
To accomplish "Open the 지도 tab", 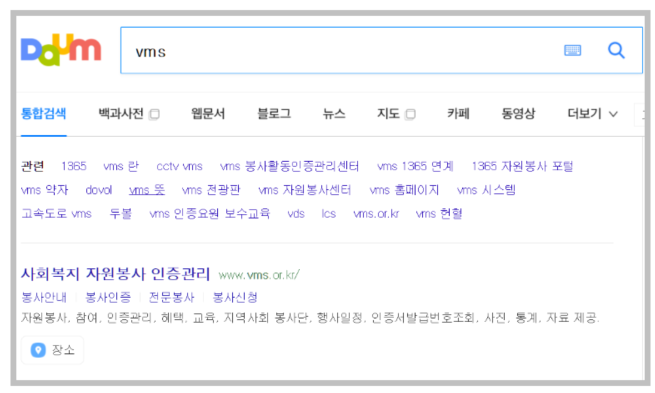I will [388, 114].
